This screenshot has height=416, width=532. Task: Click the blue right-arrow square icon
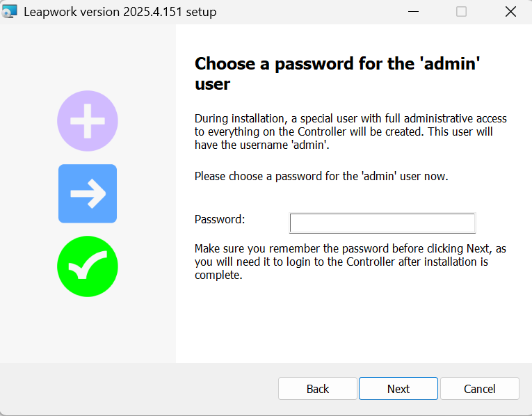point(88,193)
